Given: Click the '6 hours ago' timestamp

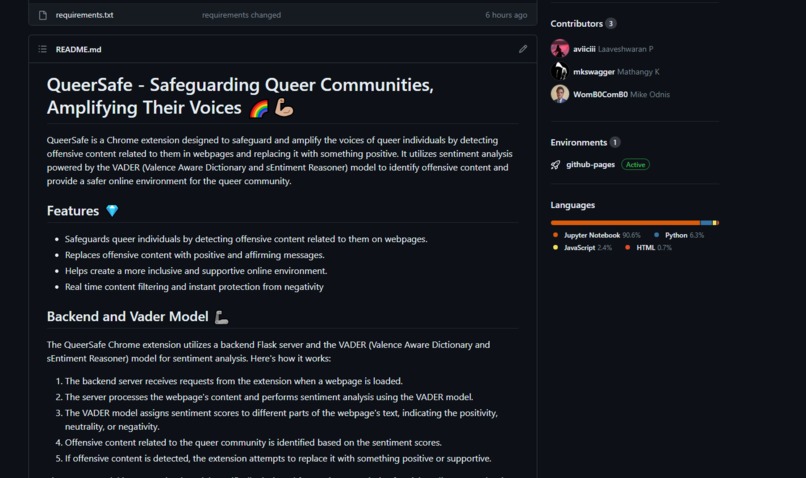Looking at the screenshot, I should tap(506, 15).
